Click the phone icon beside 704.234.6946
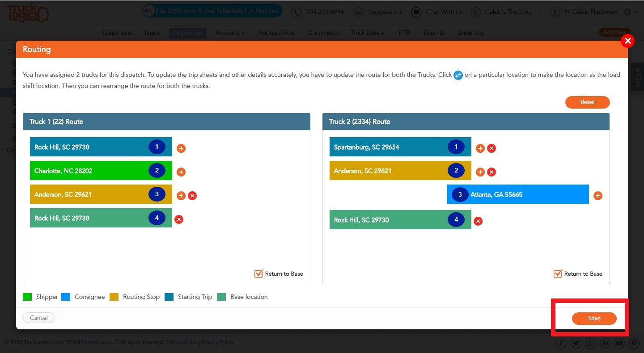 coord(297,13)
